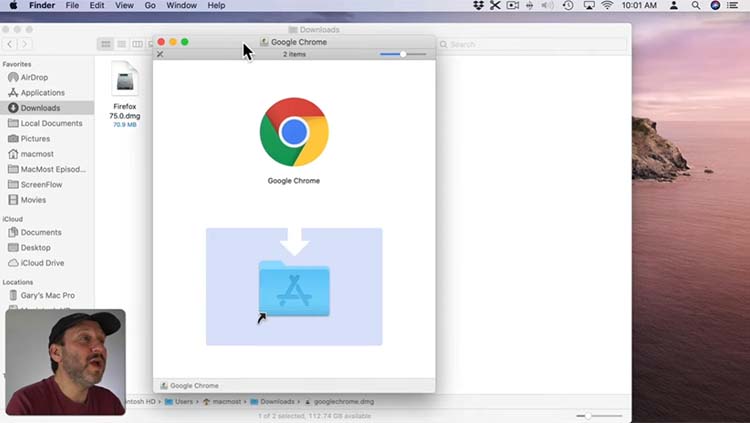Open iCloud Drive in sidebar
Image resolution: width=750 pixels, height=423 pixels.
click(47, 263)
